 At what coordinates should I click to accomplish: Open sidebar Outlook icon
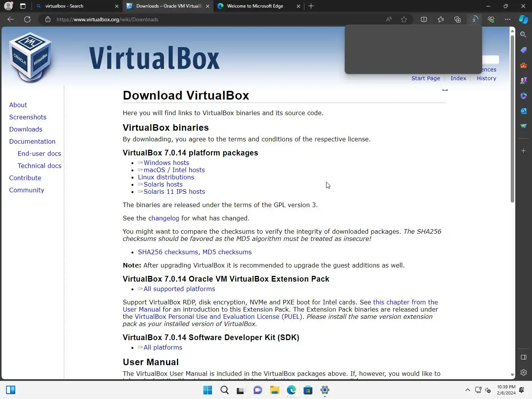[x=524, y=111]
